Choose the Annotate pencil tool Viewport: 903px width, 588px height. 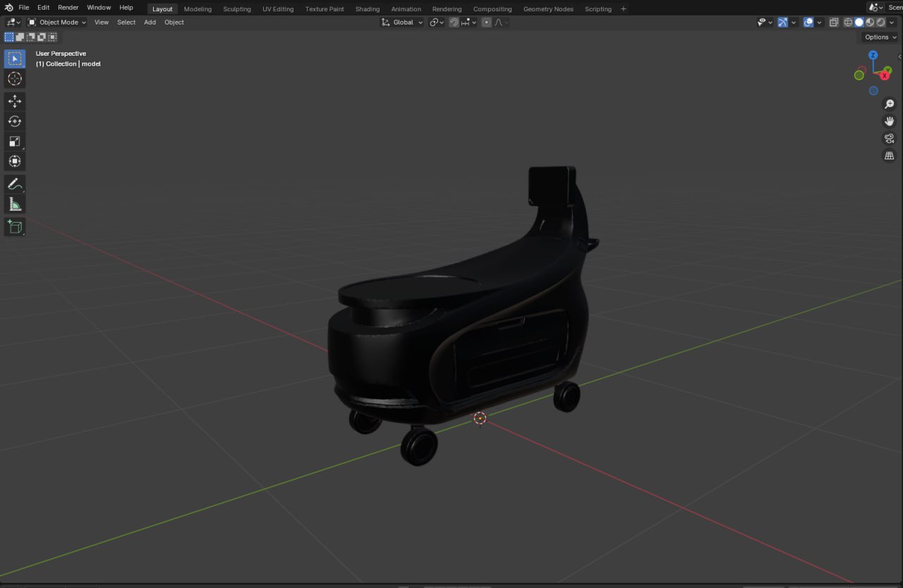[15, 184]
